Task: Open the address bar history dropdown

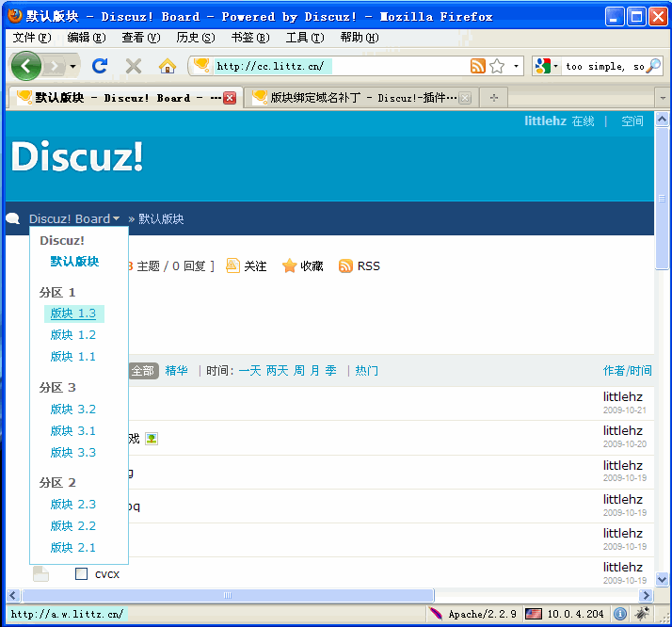Action: point(516,66)
